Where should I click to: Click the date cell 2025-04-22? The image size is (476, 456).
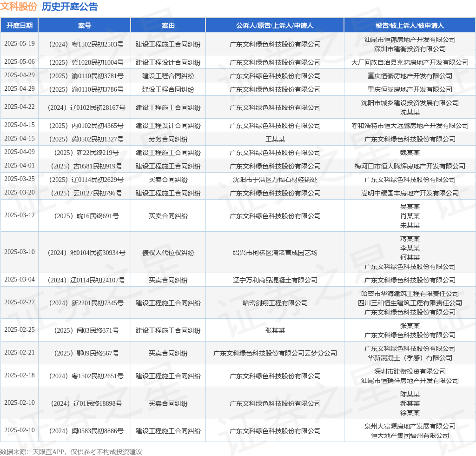pos(20,107)
